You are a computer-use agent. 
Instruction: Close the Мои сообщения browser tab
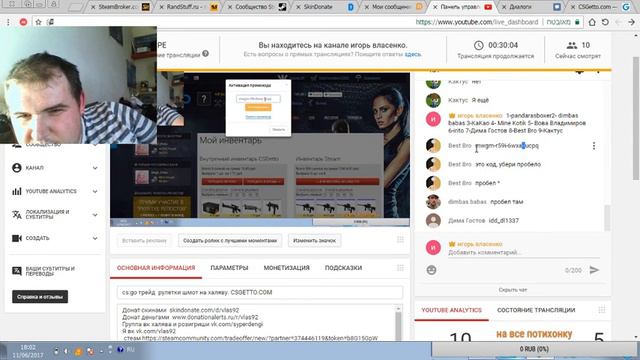pos(366,7)
